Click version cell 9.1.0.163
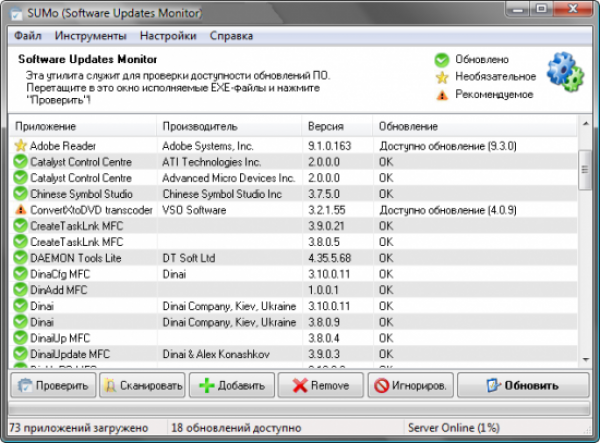The image size is (600, 443). point(329,146)
